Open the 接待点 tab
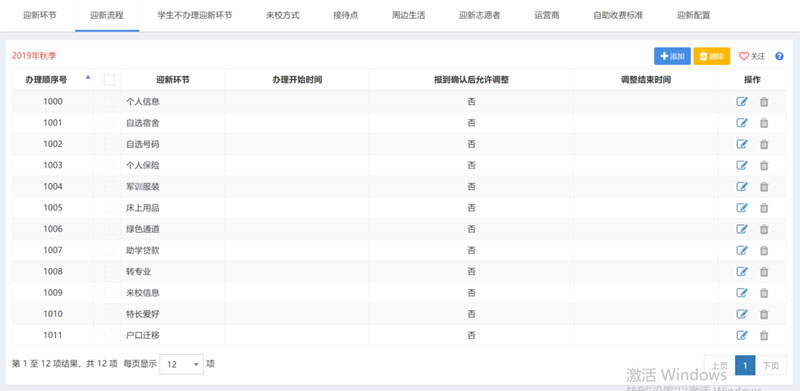This screenshot has height=391, width=800. click(345, 15)
